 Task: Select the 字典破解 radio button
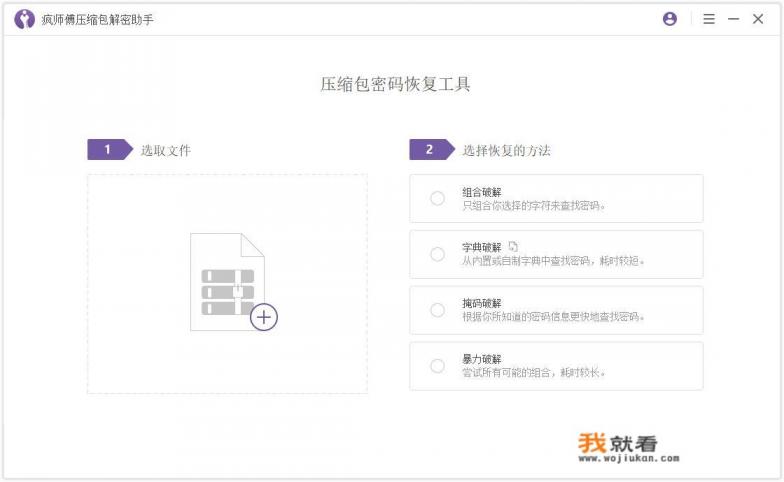coord(437,254)
